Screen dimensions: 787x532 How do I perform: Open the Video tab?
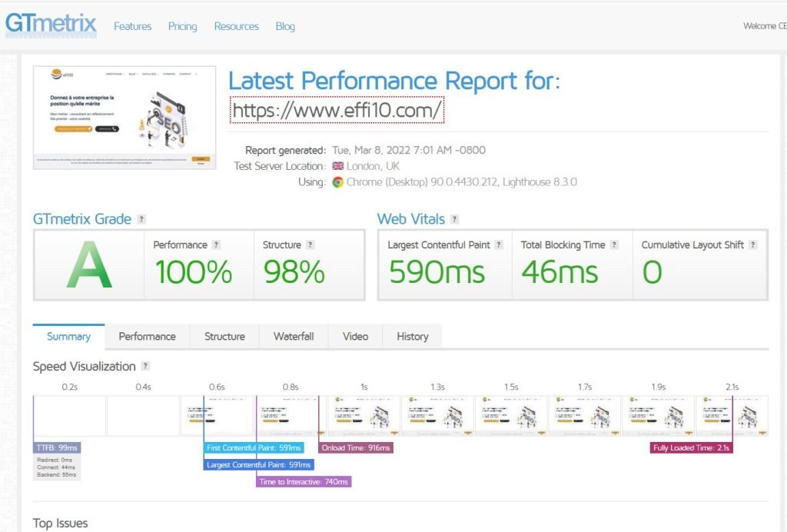point(354,337)
